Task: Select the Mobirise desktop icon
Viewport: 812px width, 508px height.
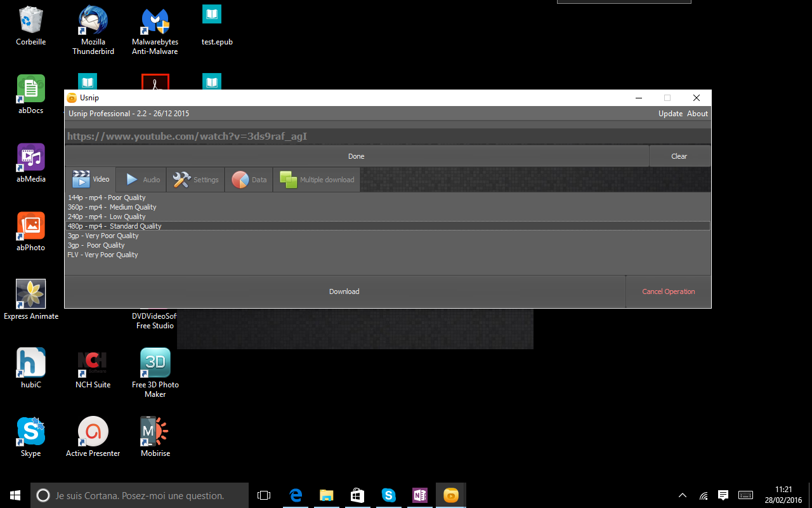Action: [x=155, y=438]
